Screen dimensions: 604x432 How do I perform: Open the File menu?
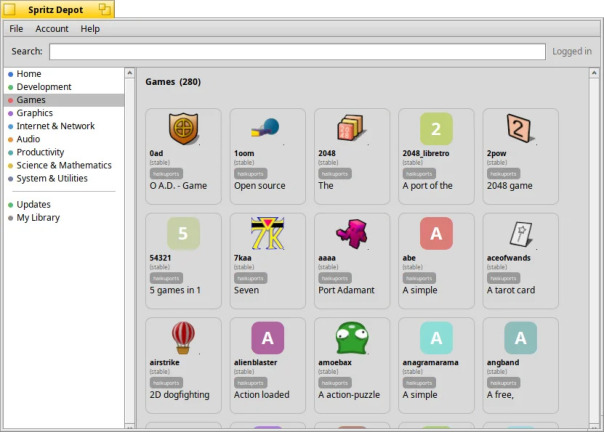point(16,29)
